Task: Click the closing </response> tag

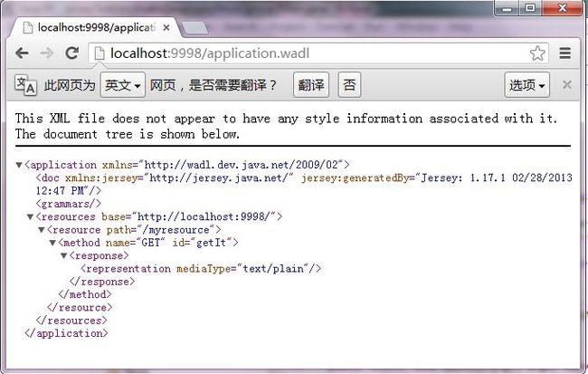Action: [x=102, y=282]
